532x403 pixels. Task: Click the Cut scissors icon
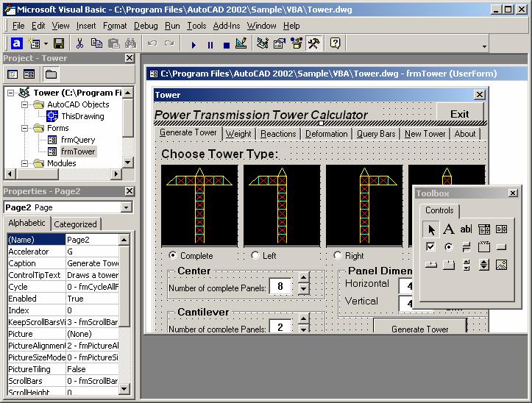click(x=79, y=44)
